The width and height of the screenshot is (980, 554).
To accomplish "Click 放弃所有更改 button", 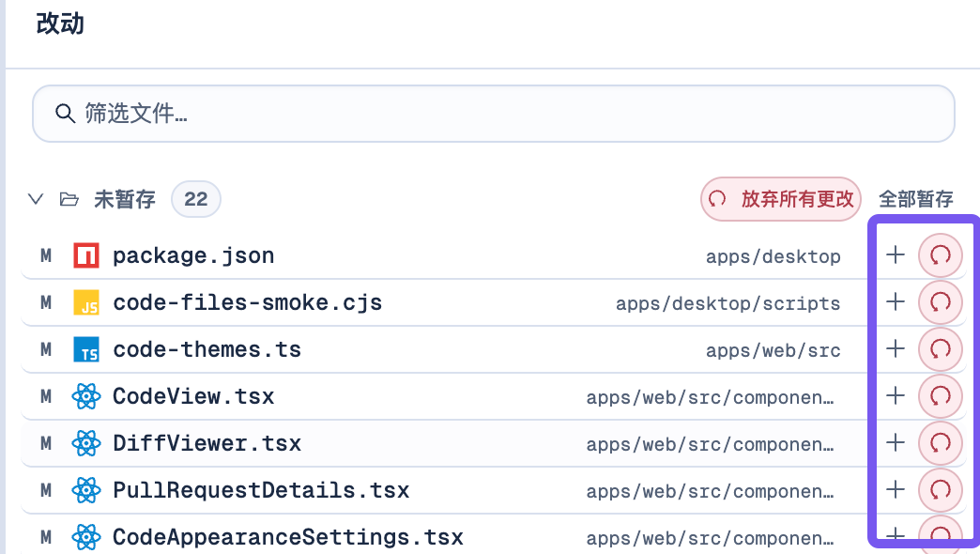I will 781,199.
